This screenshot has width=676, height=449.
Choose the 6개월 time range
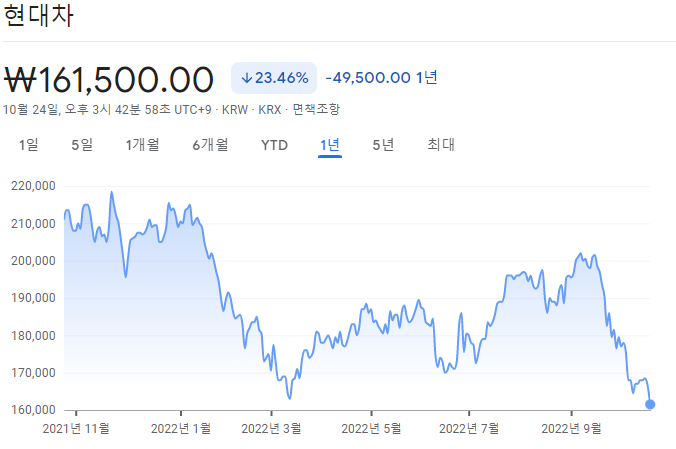(210, 145)
